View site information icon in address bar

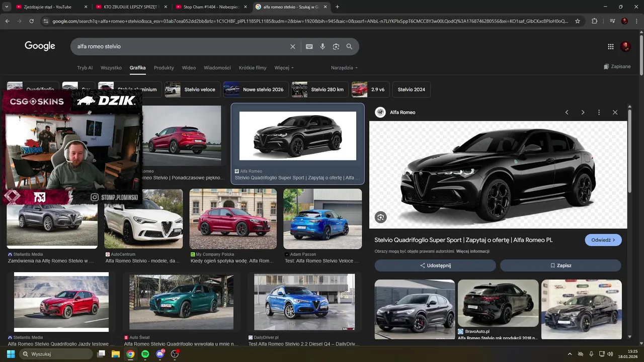coord(46,21)
